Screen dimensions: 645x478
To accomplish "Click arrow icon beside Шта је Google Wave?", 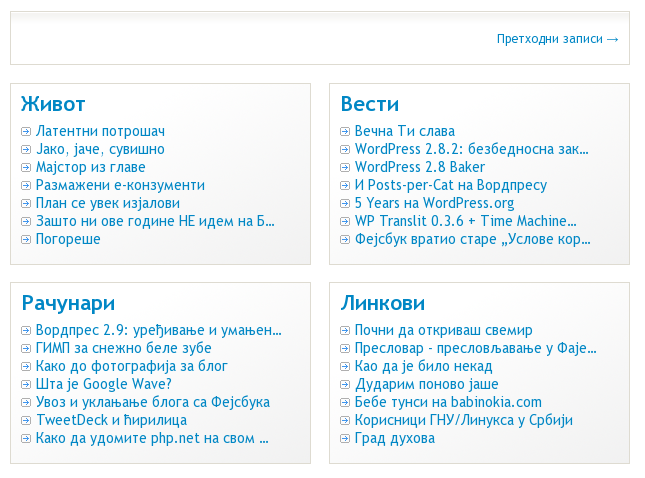I will (x=26, y=385).
